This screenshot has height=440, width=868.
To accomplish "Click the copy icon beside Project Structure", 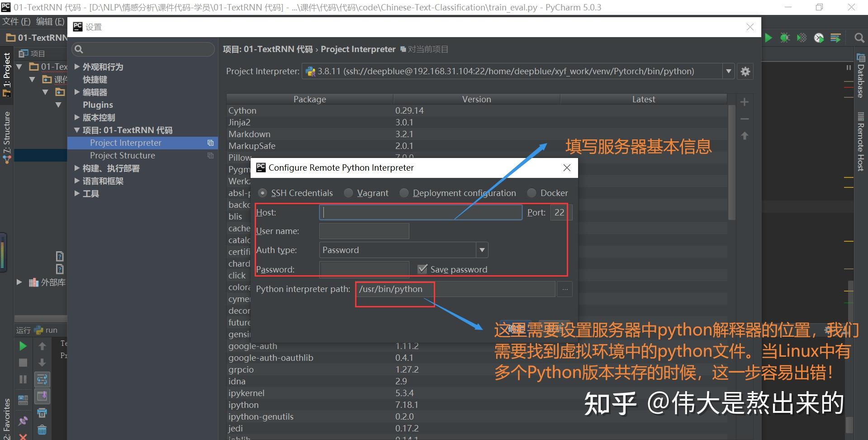I will tap(210, 155).
